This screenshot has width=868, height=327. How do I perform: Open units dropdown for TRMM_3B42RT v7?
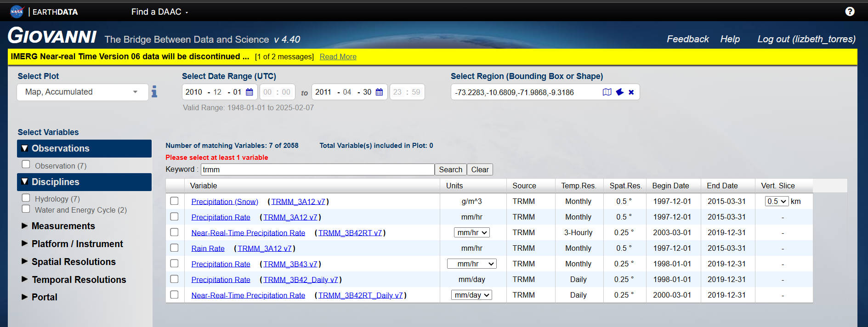click(472, 232)
